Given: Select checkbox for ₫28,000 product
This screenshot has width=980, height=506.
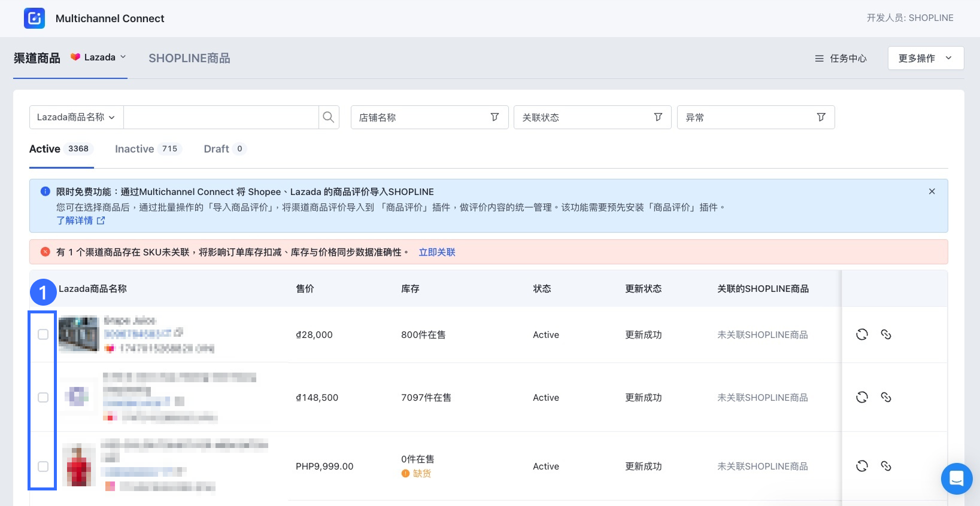Looking at the screenshot, I should 43,334.
